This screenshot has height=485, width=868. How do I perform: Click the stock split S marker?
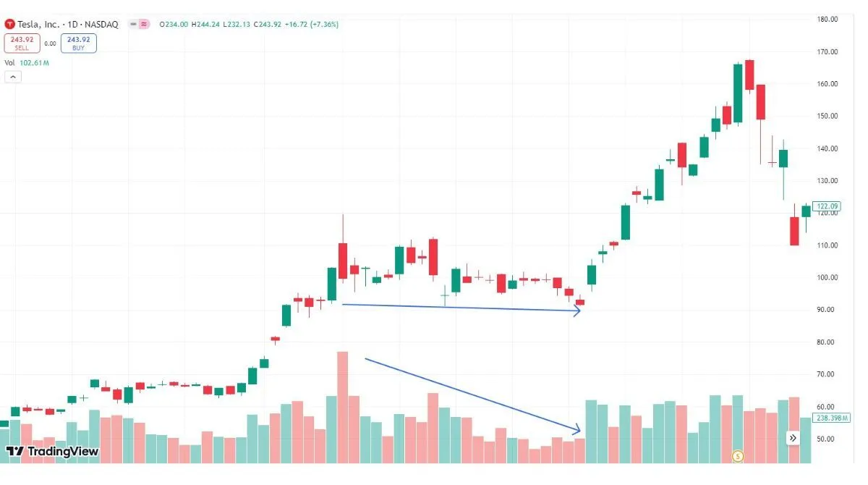738,455
